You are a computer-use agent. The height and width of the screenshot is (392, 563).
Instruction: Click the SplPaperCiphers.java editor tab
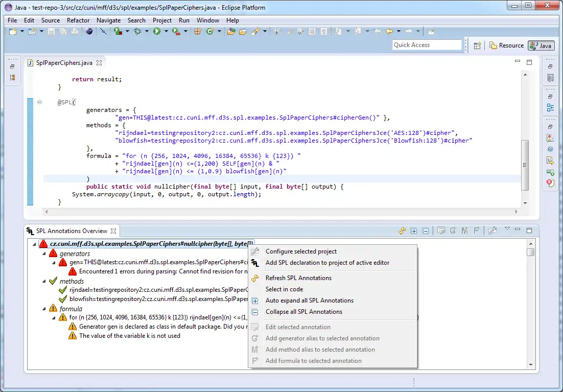[64, 63]
